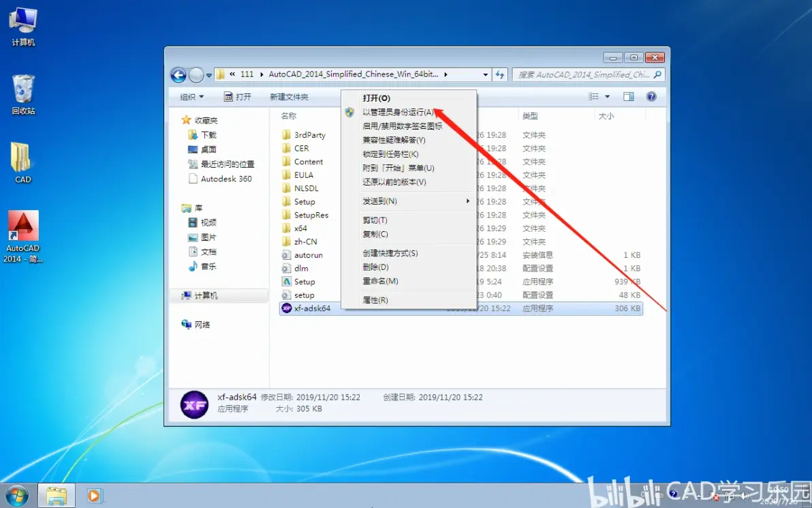Select 网络 in navigation pane
Screen dimensions: 812x508
196,325
